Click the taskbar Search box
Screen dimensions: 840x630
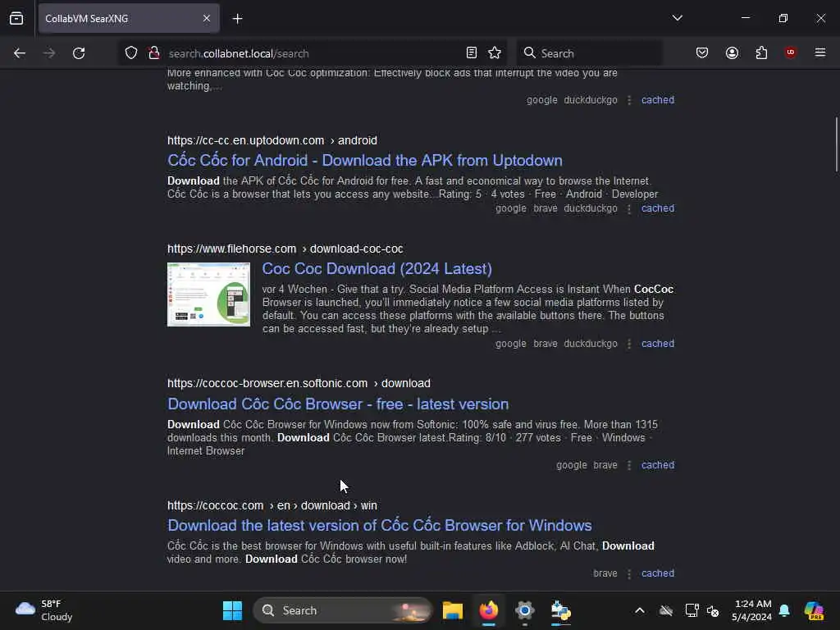click(342, 610)
